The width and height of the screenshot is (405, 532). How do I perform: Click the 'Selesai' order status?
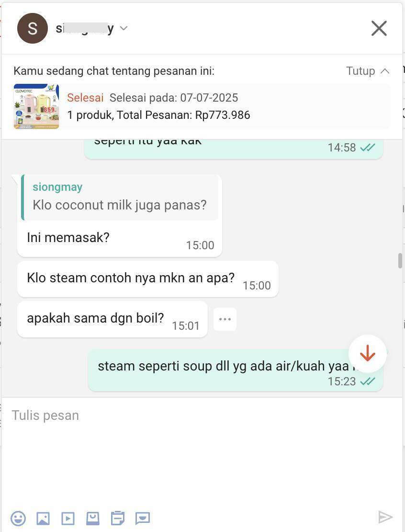[85, 98]
